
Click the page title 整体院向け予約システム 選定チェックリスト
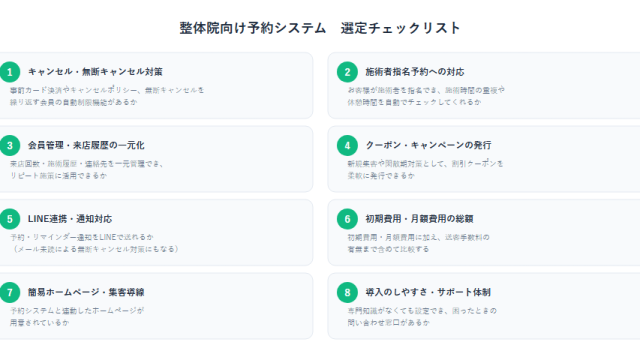320,28
